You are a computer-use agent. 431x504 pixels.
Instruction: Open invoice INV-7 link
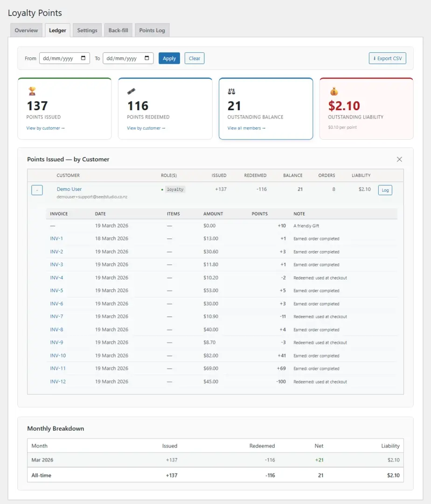pos(56,316)
